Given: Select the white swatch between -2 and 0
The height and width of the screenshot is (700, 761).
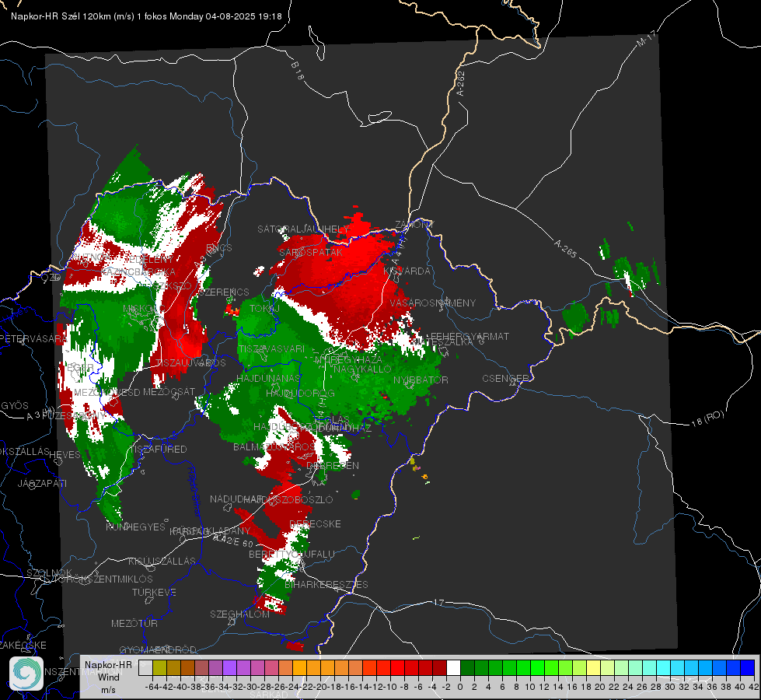Looking at the screenshot, I should pyautogui.click(x=453, y=668).
